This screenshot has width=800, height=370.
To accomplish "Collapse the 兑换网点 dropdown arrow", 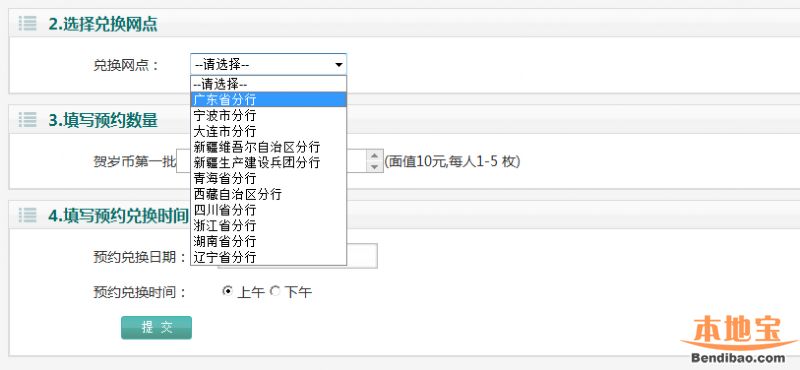I will click(338, 65).
